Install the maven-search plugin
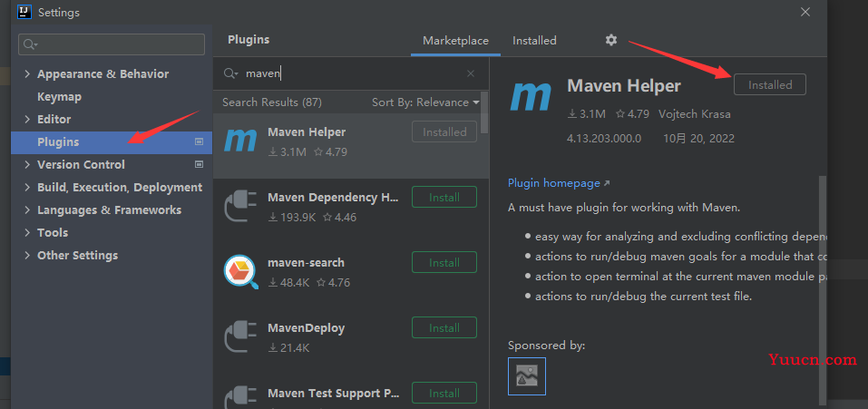The image size is (868, 409). click(x=444, y=262)
